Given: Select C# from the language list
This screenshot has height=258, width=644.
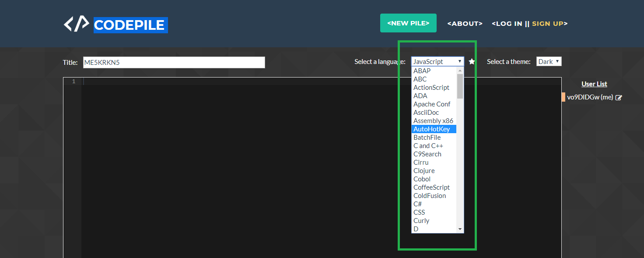Looking at the screenshot, I should click(x=434, y=204).
